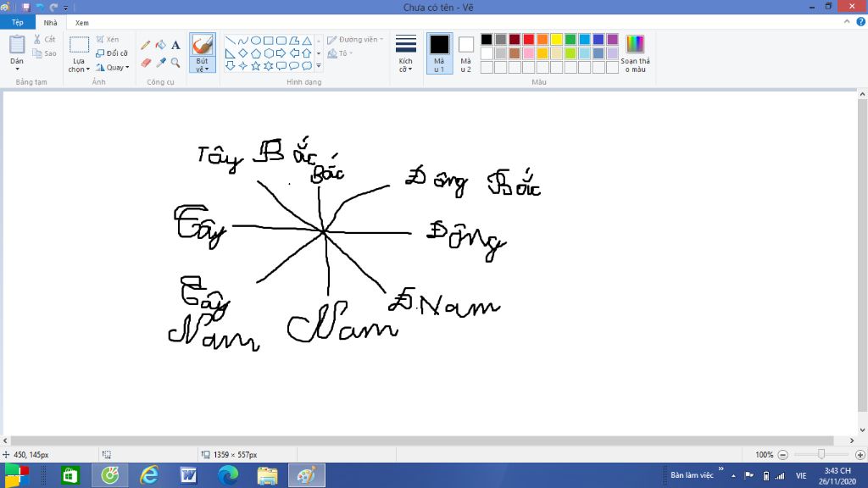868x488 pixels.
Task: Click the Đổi cỡ (resize) button
Action: 112,53
